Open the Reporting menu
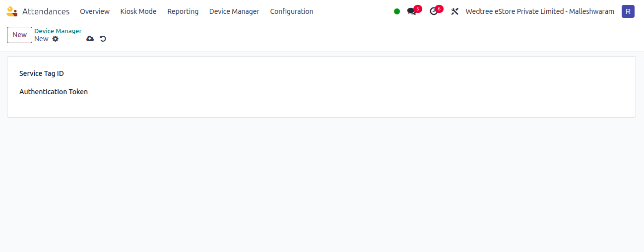The width and height of the screenshot is (644, 252). click(183, 11)
